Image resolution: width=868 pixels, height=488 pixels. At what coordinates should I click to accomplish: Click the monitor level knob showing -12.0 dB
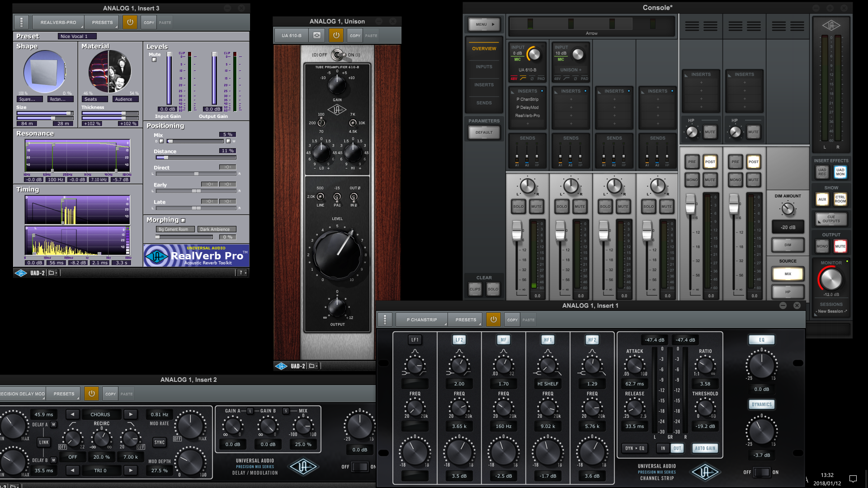point(831,279)
